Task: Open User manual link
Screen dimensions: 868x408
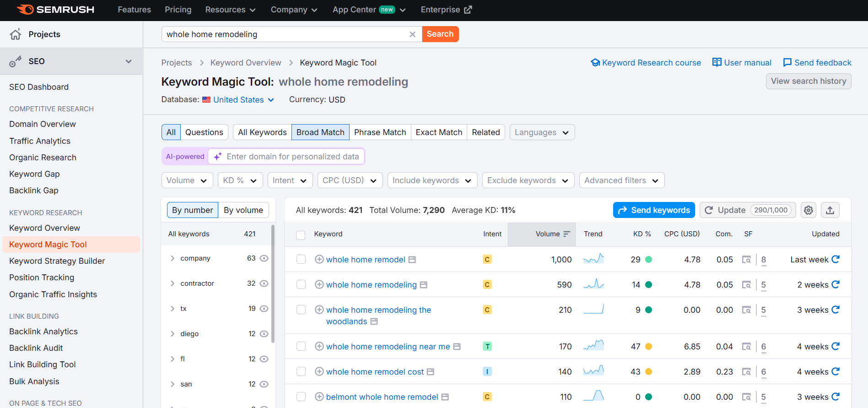Action: click(742, 63)
